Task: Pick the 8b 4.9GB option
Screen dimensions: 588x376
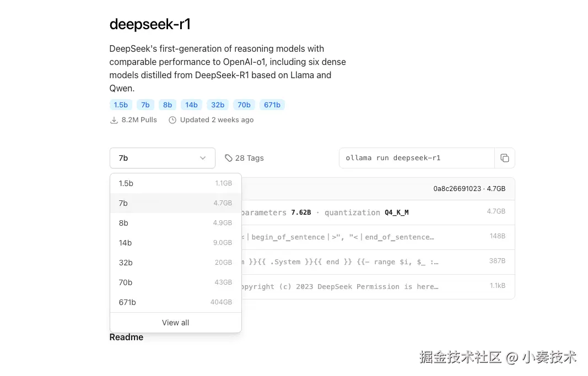Action: pos(175,223)
